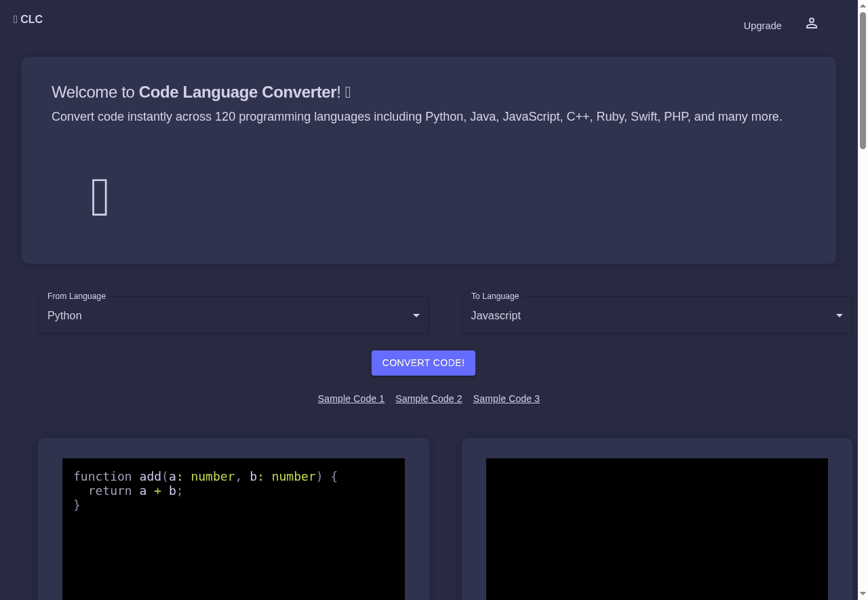Click the dropdown arrow beside Python
Image resolution: width=868 pixels, height=600 pixels.
(x=416, y=315)
